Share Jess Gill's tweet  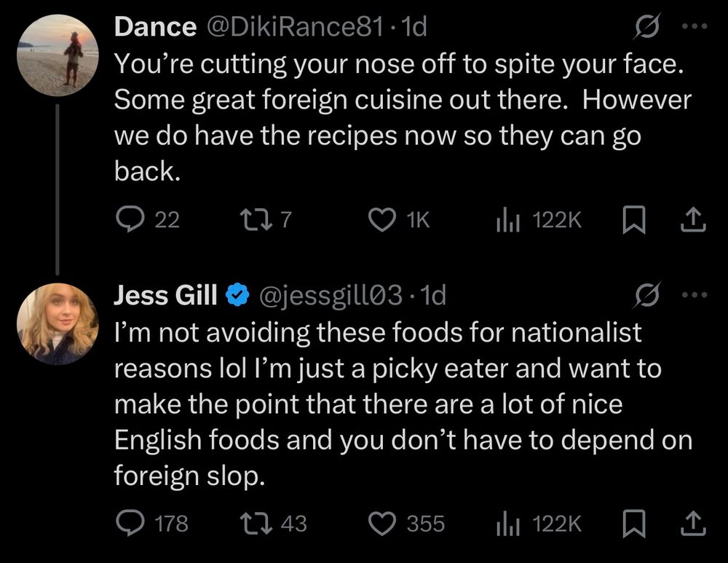point(694,522)
